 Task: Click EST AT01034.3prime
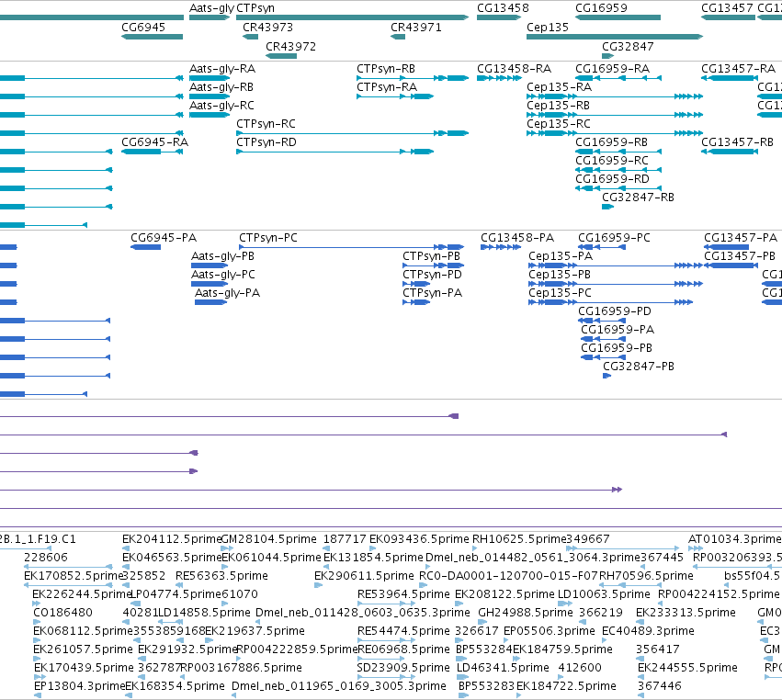pos(734,539)
